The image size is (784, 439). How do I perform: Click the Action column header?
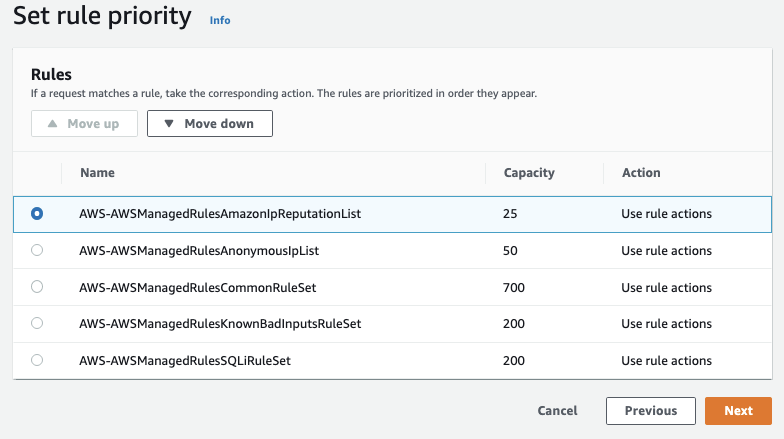[641, 173]
